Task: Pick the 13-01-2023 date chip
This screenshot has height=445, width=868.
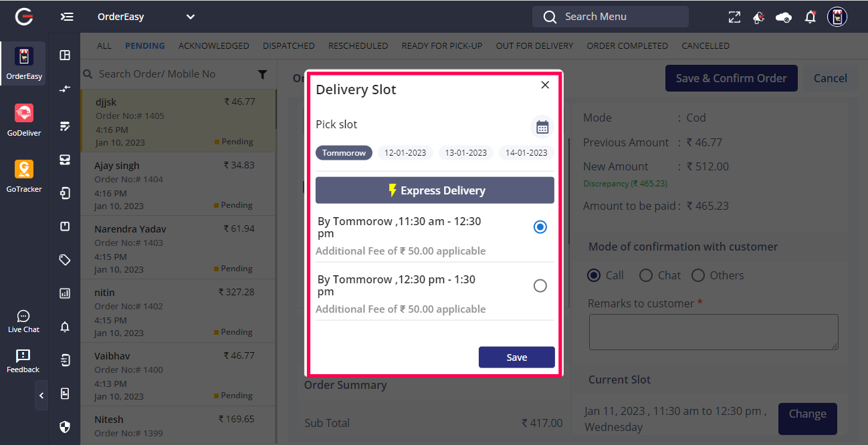Action: click(x=465, y=153)
